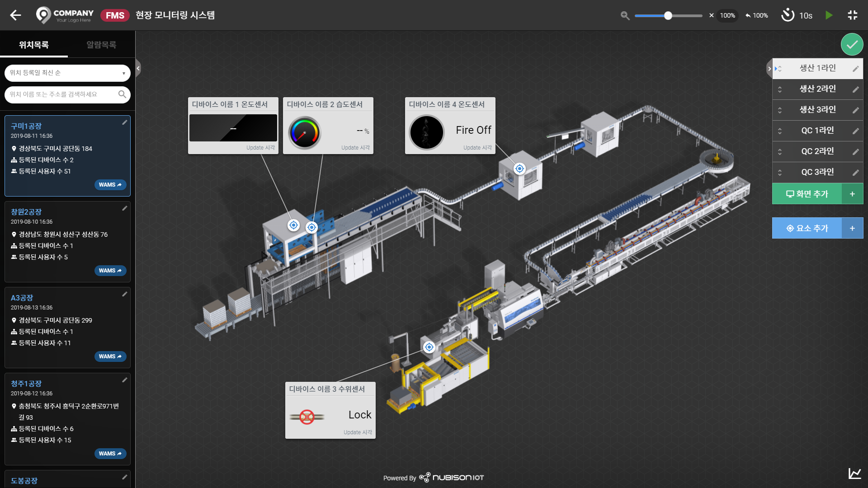Reorder handle for 생산 2라인
The width and height of the screenshot is (868, 488).
pos(780,89)
